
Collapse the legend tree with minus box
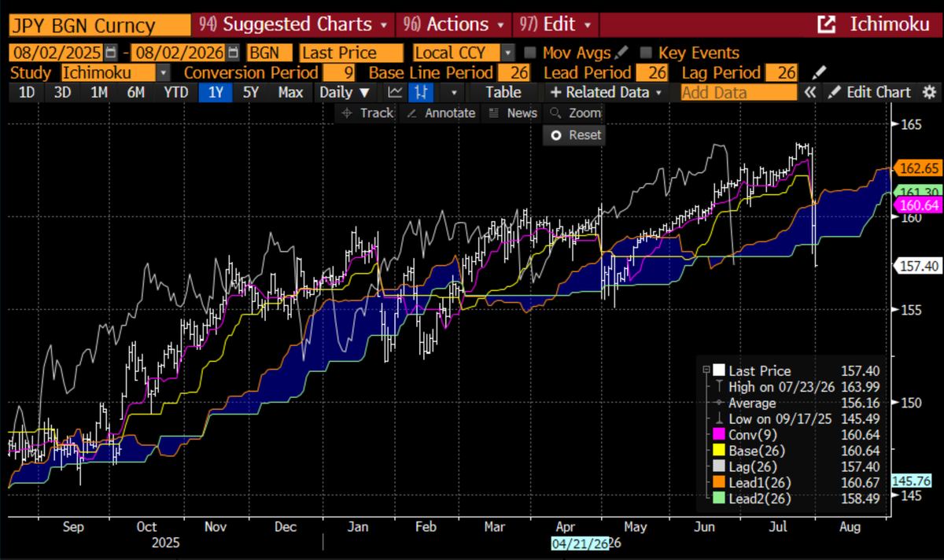tap(706, 371)
